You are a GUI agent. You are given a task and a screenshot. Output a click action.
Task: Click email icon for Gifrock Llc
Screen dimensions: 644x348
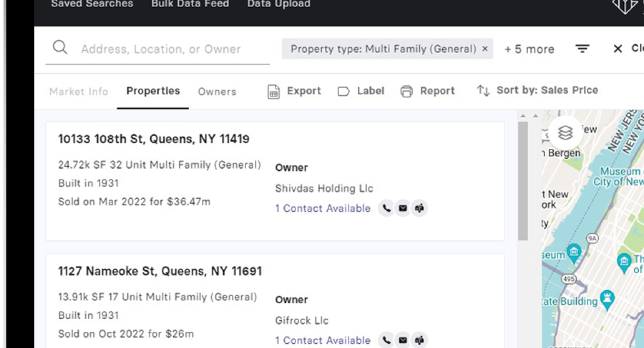403,340
